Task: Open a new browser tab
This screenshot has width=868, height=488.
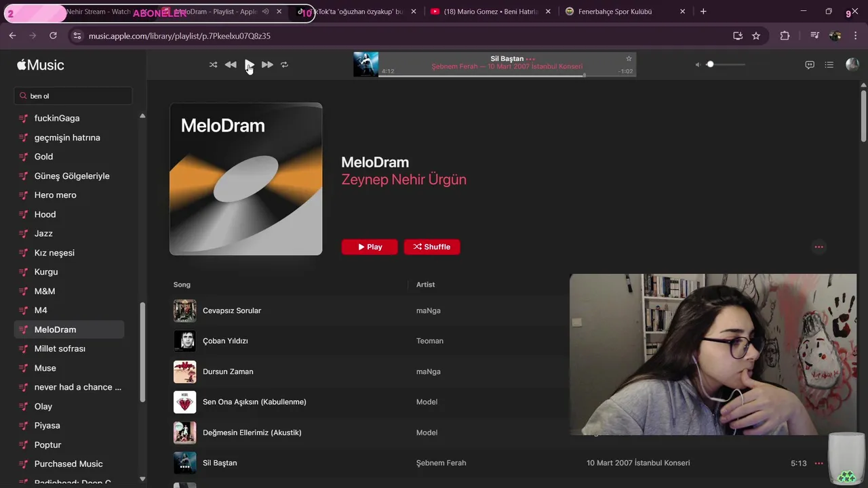Action: (x=703, y=12)
